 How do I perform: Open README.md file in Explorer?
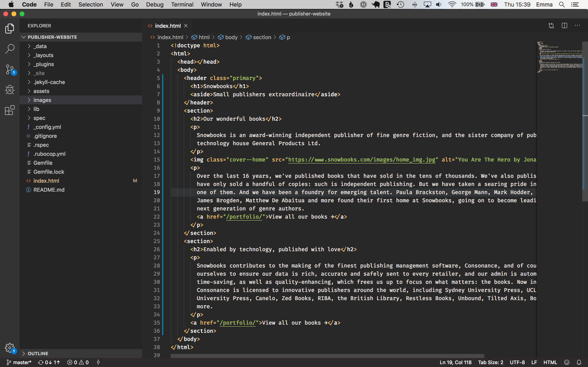(x=48, y=189)
